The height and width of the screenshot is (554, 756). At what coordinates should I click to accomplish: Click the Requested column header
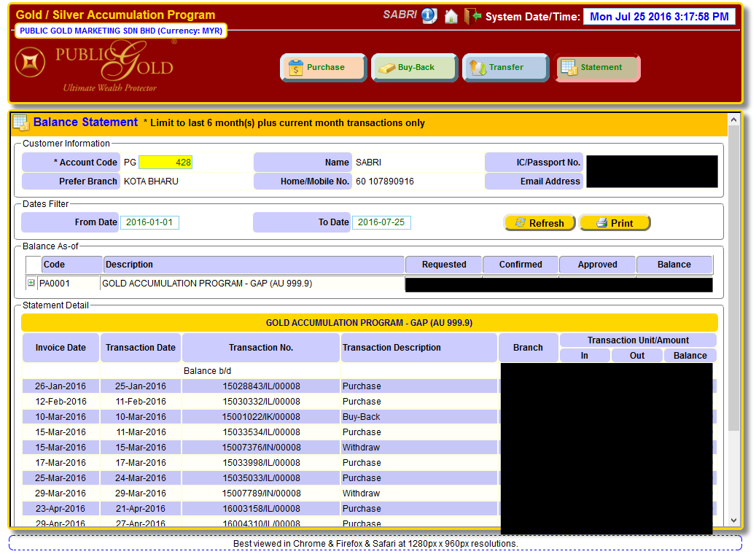click(443, 264)
